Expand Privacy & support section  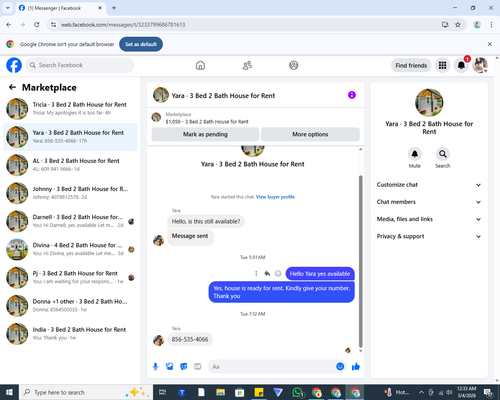(x=429, y=236)
